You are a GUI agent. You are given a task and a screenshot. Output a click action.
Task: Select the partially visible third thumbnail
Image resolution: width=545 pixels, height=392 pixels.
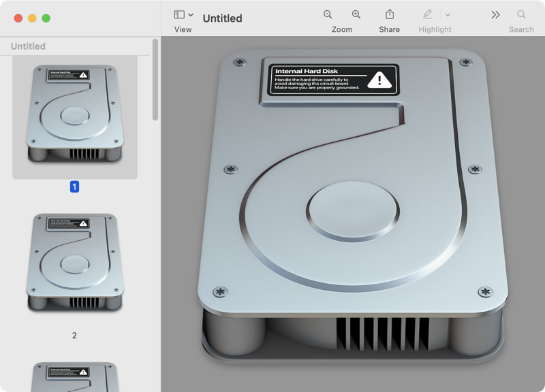click(x=75, y=377)
